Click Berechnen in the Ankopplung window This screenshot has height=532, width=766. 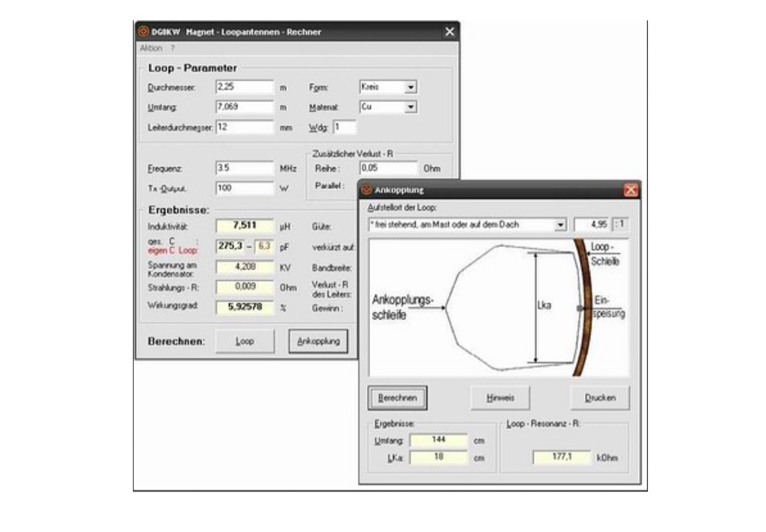398,398
